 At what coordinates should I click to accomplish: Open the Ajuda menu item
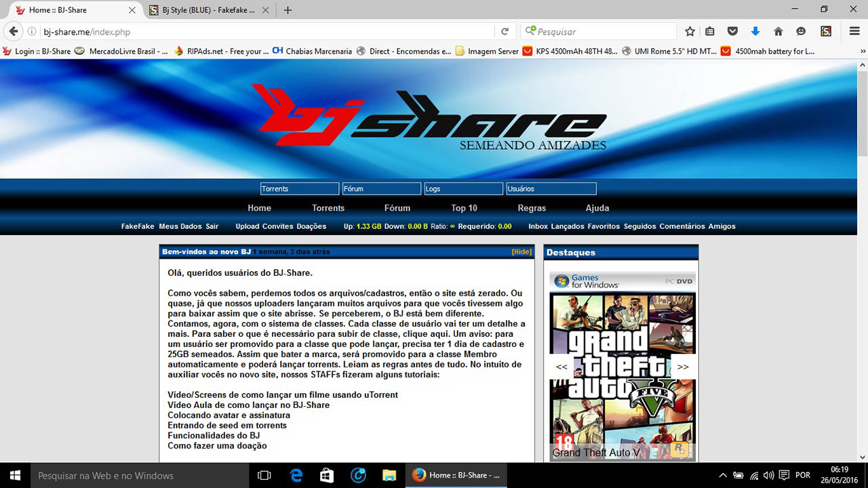coord(597,208)
